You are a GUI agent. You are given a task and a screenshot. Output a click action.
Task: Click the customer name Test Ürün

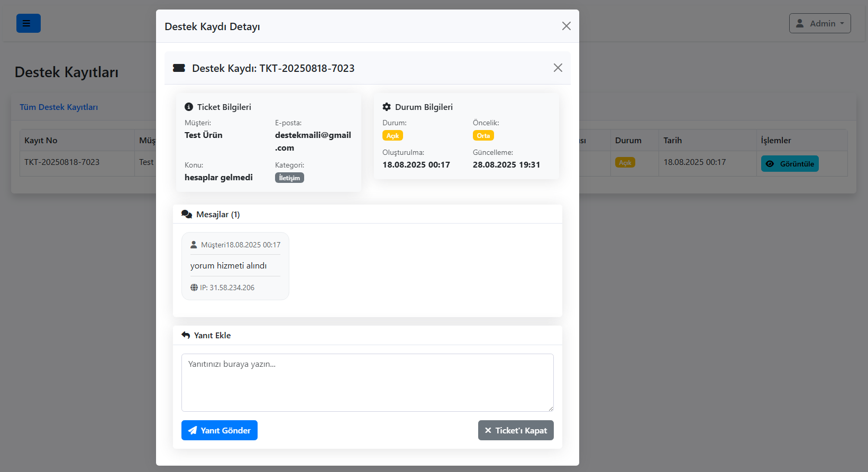tap(204, 135)
